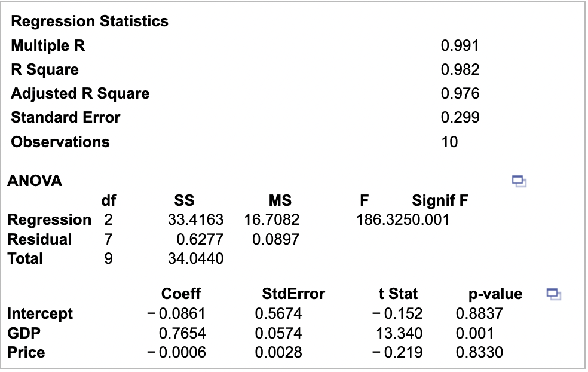Click the GDP t Stat 13.340

(399, 333)
